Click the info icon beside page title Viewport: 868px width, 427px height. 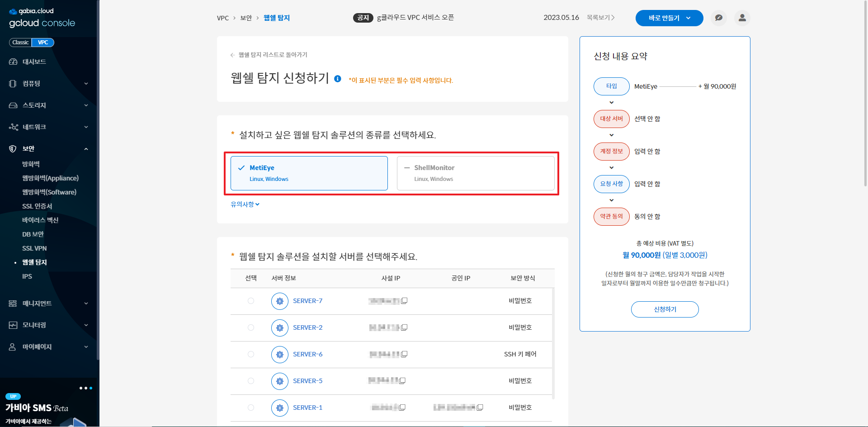(337, 79)
